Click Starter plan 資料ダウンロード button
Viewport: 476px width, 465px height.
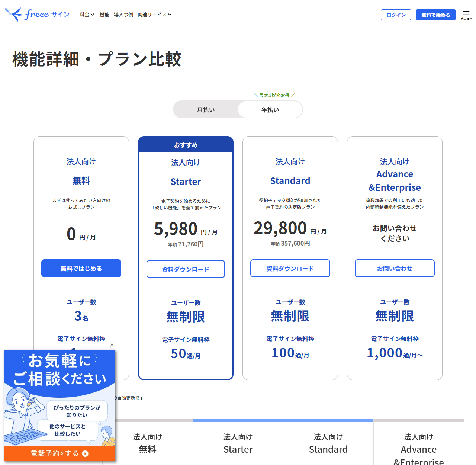186,269
